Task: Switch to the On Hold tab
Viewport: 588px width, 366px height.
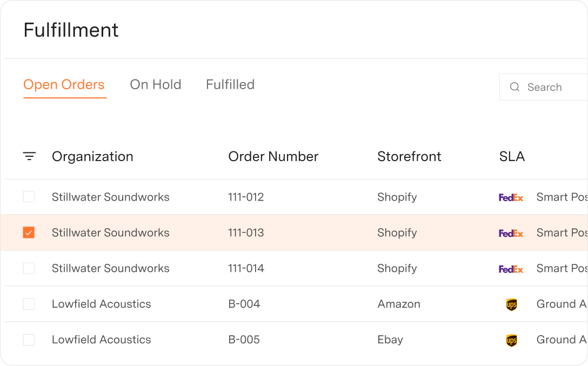Action: [x=156, y=84]
